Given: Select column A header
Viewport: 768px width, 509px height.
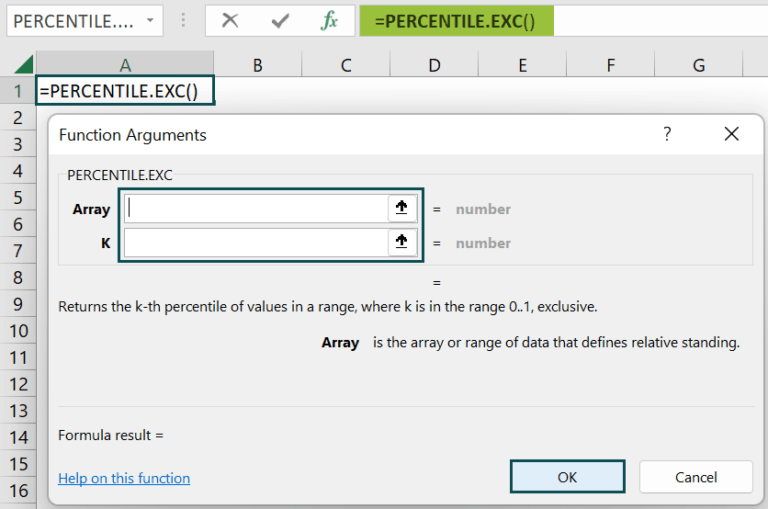Looking at the screenshot, I should (125, 64).
